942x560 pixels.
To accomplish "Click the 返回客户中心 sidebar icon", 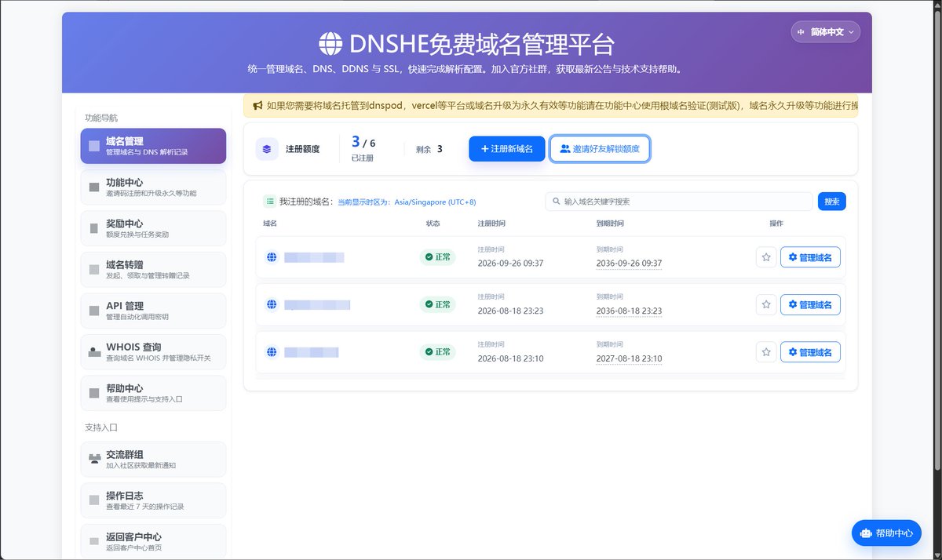I will [x=94, y=542].
